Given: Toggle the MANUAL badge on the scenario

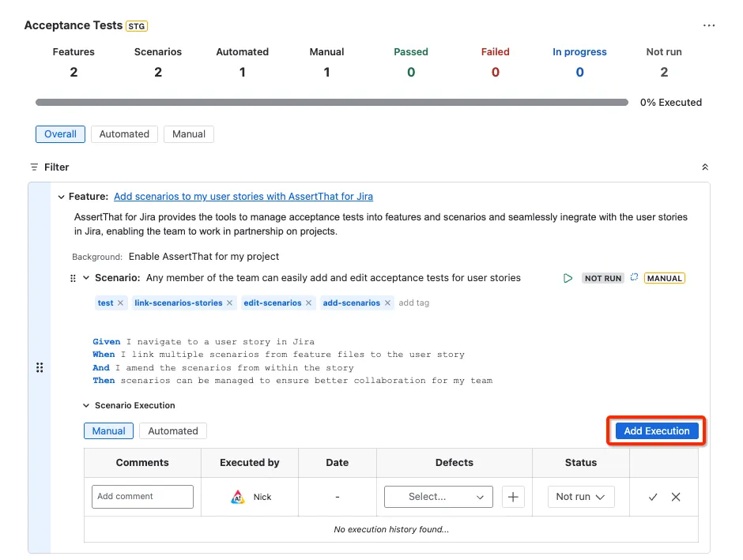Looking at the screenshot, I should (664, 278).
